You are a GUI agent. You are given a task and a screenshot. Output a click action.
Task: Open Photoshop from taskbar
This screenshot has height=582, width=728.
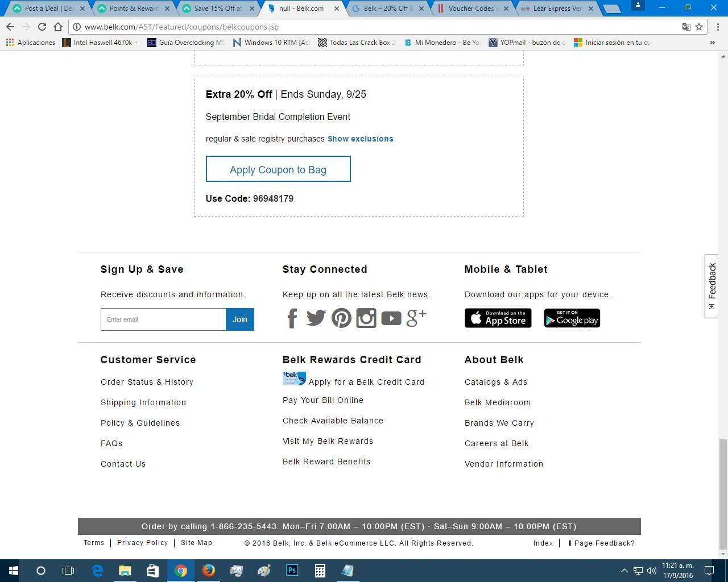[x=292, y=571]
